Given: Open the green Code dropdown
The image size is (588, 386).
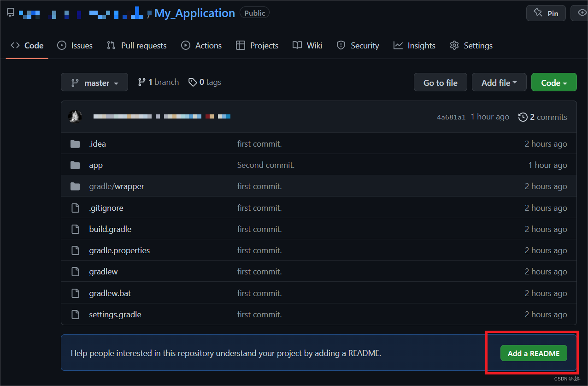Looking at the screenshot, I should (x=554, y=83).
